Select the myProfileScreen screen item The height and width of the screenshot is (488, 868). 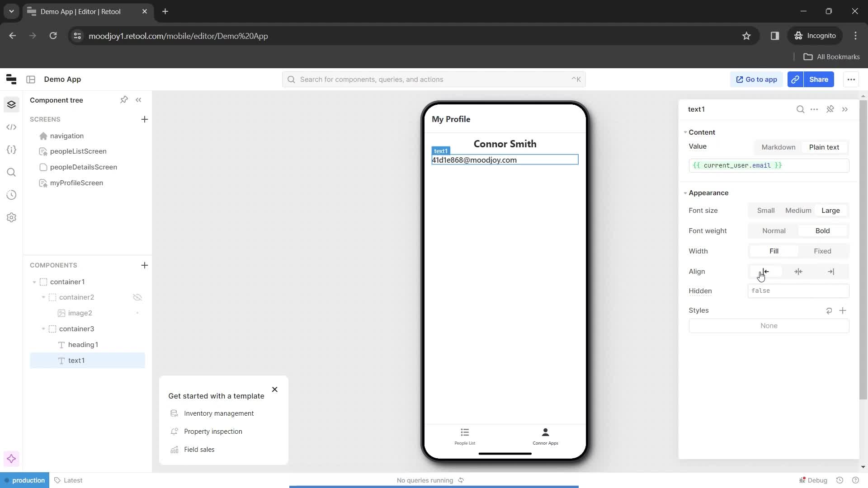coord(76,183)
